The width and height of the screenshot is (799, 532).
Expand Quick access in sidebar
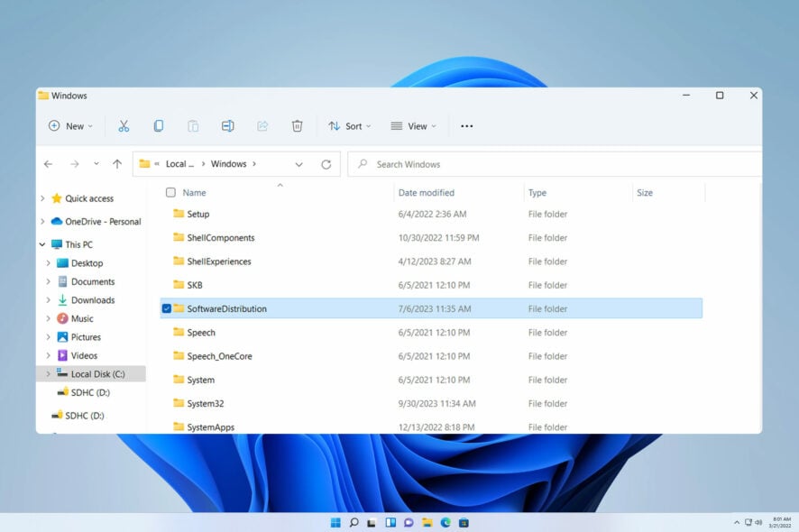tap(42, 198)
